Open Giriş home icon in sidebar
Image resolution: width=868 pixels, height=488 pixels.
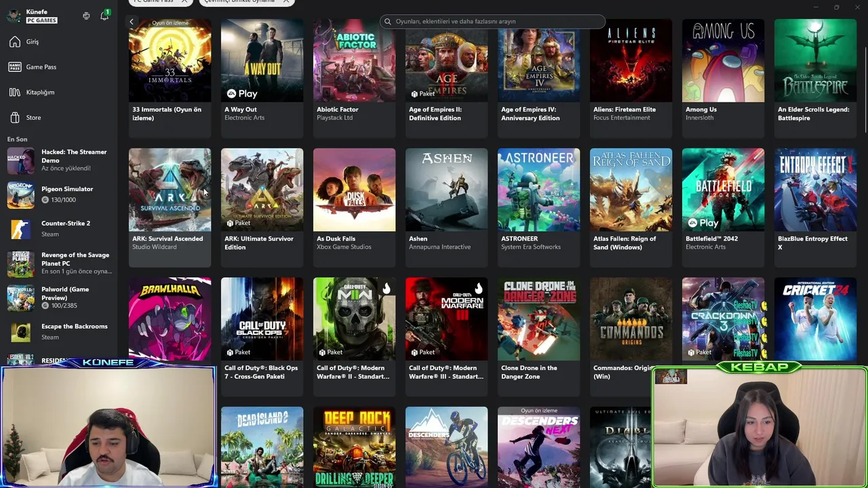[x=15, y=42]
